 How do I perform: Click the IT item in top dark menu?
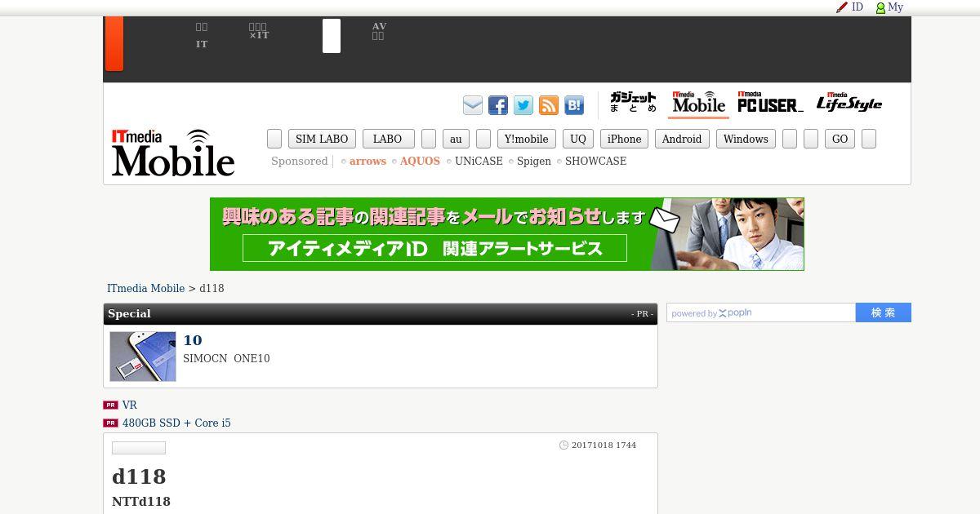click(x=202, y=35)
